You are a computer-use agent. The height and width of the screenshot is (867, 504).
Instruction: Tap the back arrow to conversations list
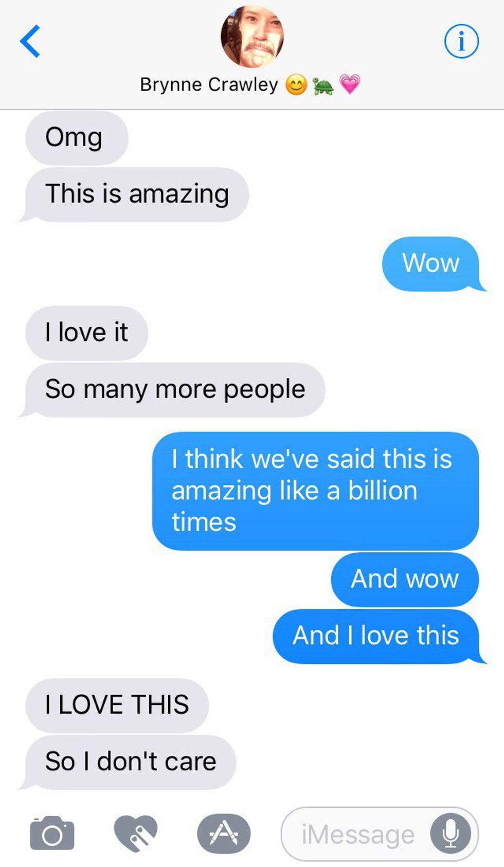point(30,41)
